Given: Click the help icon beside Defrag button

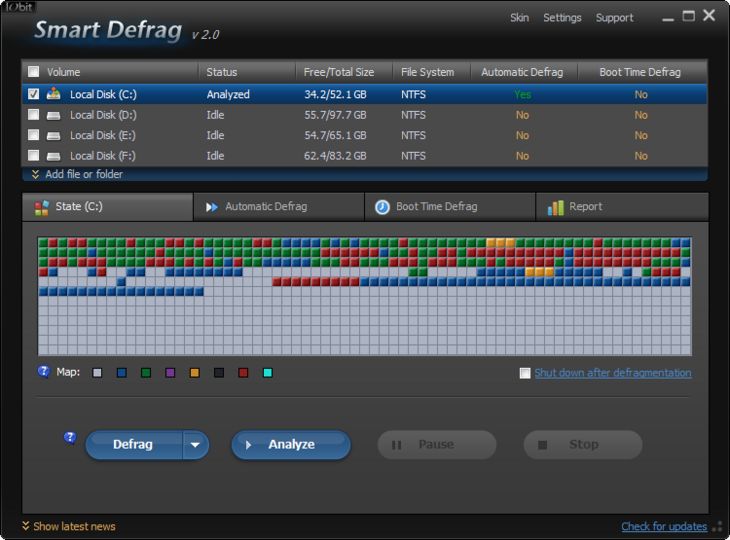Looking at the screenshot, I should (x=70, y=438).
